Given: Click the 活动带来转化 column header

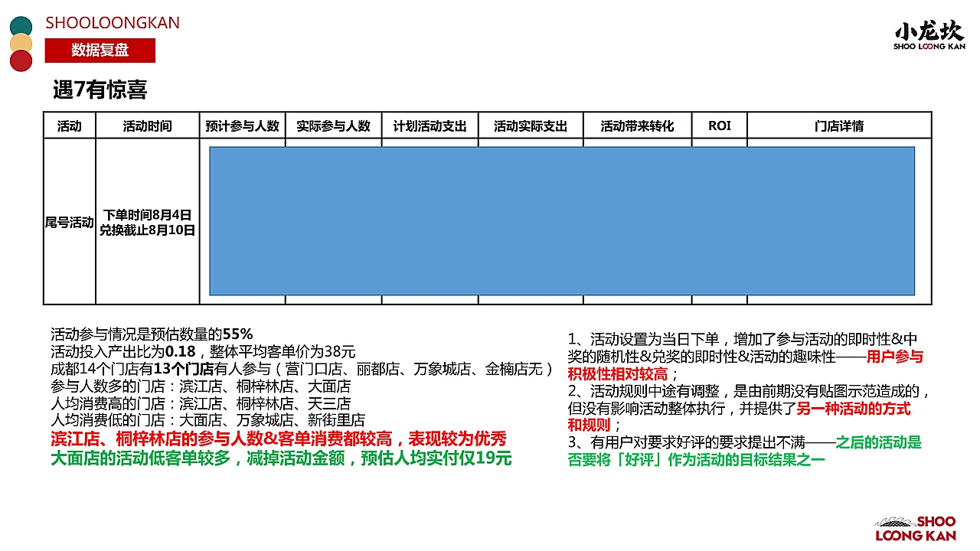Looking at the screenshot, I should 637,126.
